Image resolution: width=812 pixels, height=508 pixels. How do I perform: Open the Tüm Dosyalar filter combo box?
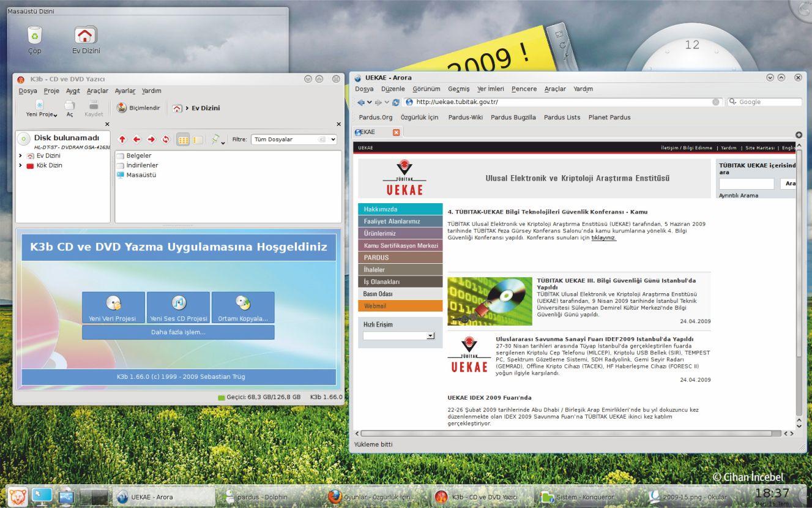(294, 140)
